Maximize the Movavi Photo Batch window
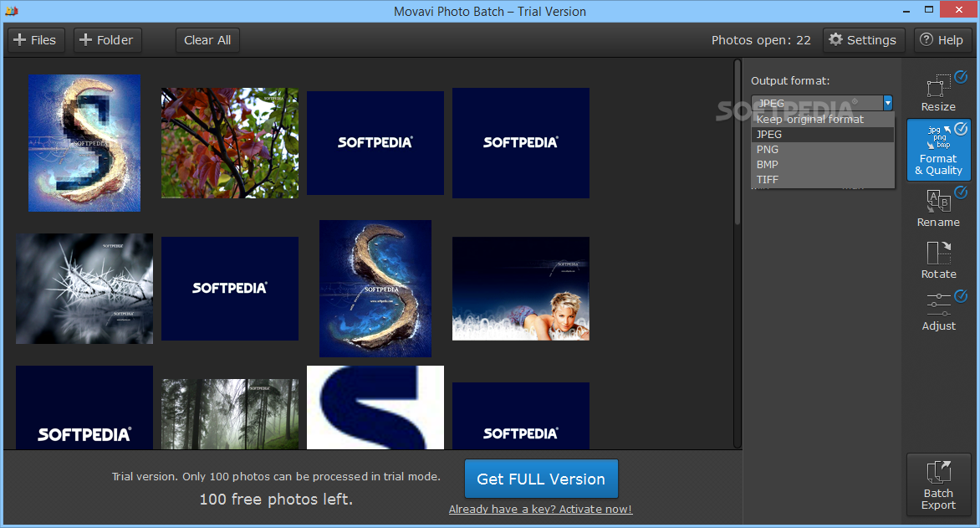The height and width of the screenshot is (528, 980). (x=929, y=10)
